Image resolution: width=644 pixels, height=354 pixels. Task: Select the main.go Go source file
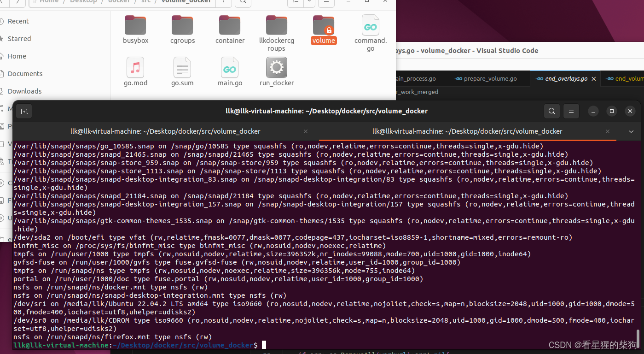point(230,72)
